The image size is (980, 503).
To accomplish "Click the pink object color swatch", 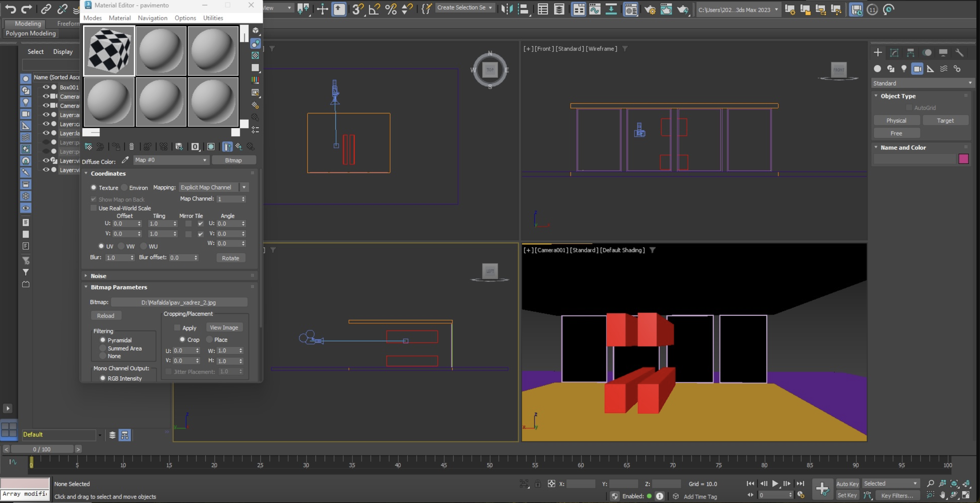I will click(x=963, y=159).
